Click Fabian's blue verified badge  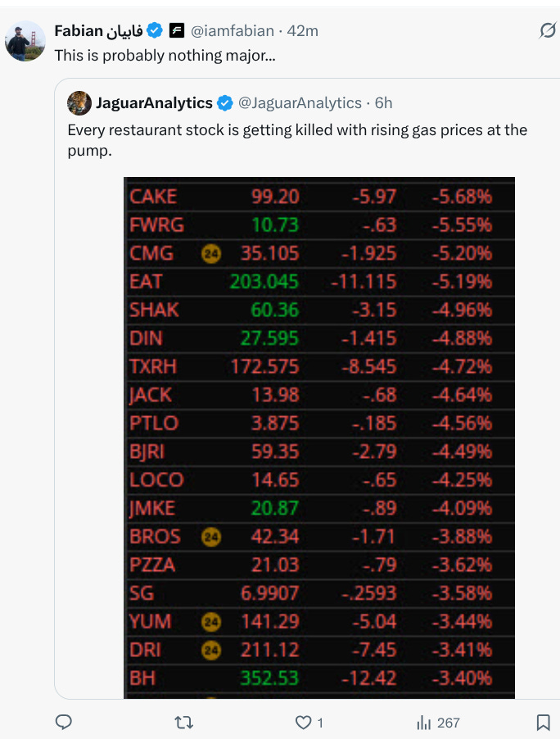click(x=155, y=30)
